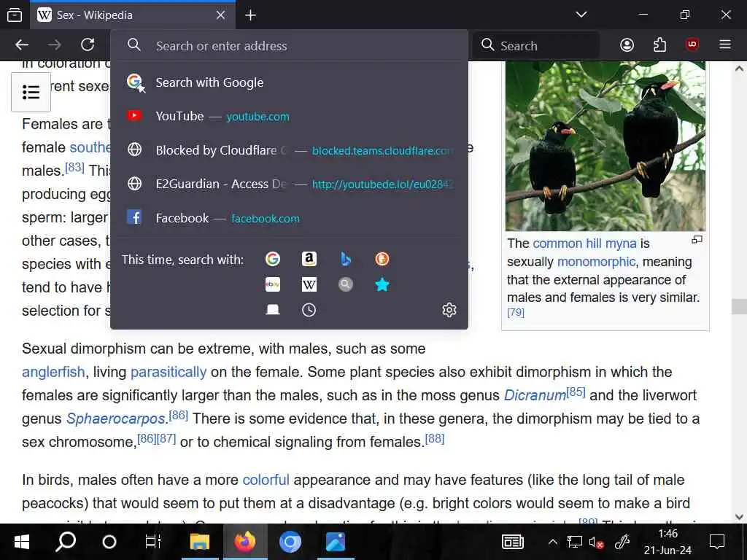Open the Windows Start menu
747x560 pixels.
click(22, 542)
